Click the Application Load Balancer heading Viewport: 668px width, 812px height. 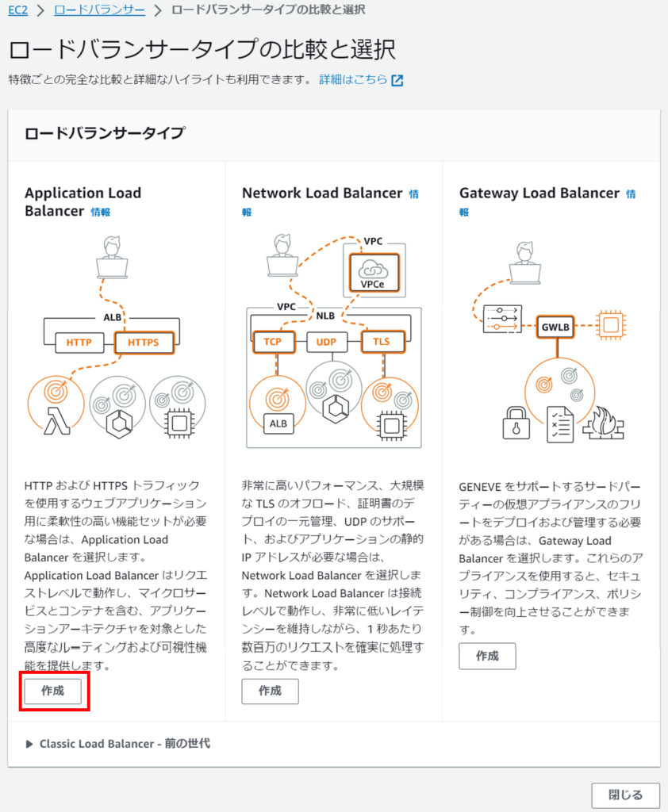[x=83, y=202]
